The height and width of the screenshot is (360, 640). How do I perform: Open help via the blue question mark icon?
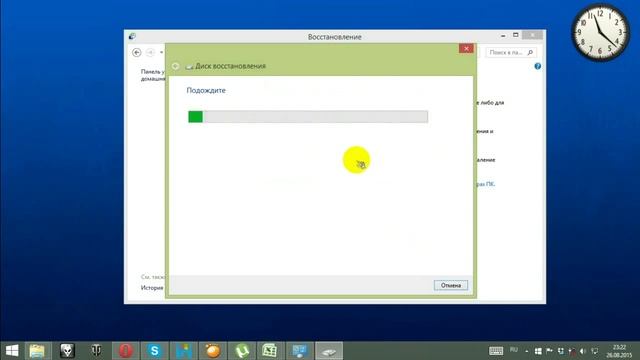click(538, 66)
